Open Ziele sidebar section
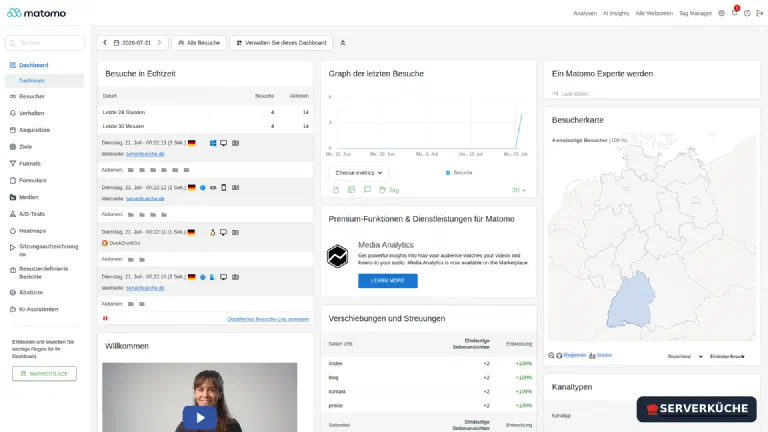Image resolution: width=768 pixels, height=432 pixels. (x=25, y=147)
